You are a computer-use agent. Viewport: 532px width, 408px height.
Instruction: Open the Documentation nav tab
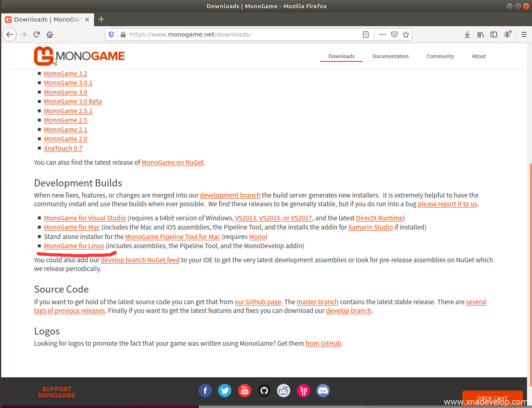coord(390,56)
